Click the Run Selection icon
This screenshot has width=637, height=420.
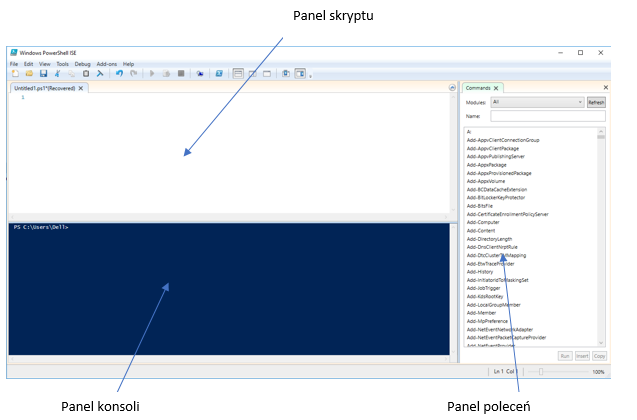(166, 74)
